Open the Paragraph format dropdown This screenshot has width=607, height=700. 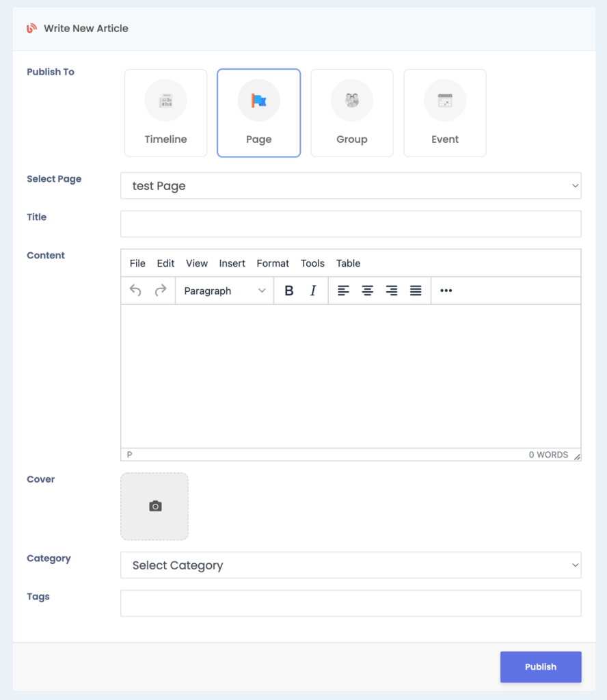click(x=224, y=291)
